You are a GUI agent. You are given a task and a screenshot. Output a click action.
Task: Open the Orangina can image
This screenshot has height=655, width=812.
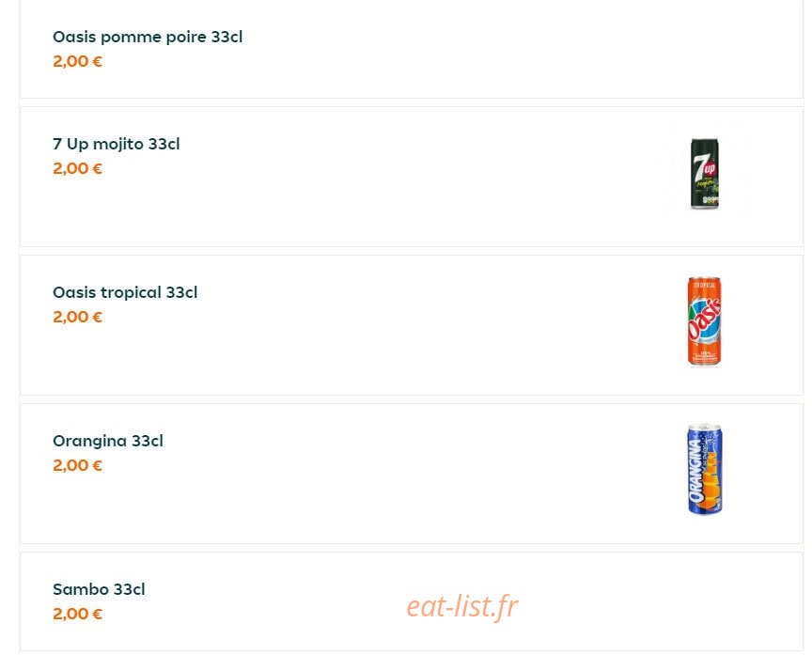point(704,470)
